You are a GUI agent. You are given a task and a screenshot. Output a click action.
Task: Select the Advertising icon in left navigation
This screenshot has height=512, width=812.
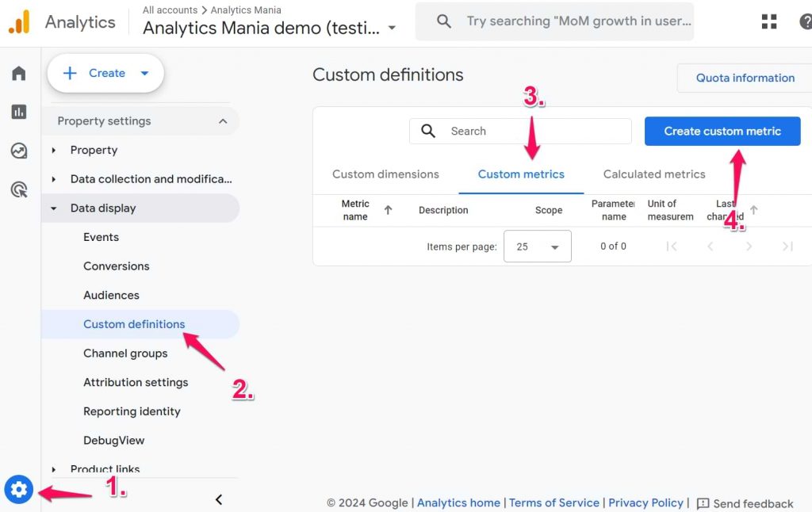tap(18, 189)
